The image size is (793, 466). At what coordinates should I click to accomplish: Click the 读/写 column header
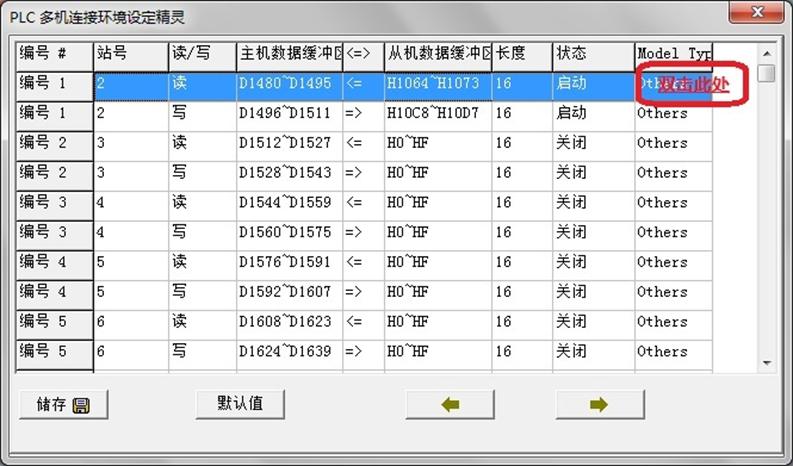coord(202,57)
